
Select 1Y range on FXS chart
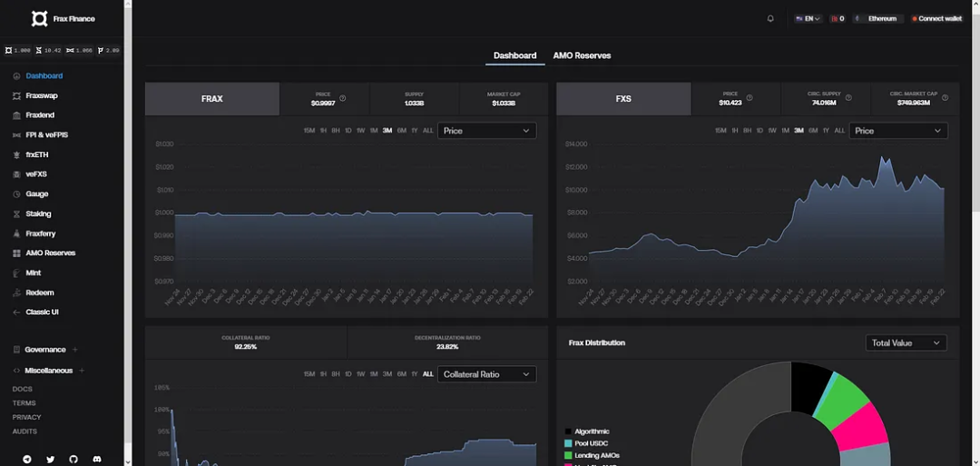coord(827,131)
